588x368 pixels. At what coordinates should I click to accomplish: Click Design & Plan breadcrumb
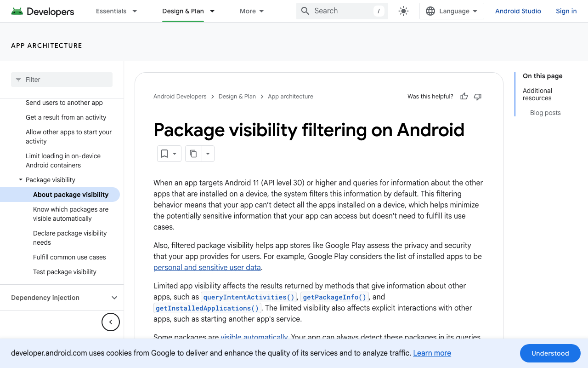click(237, 97)
